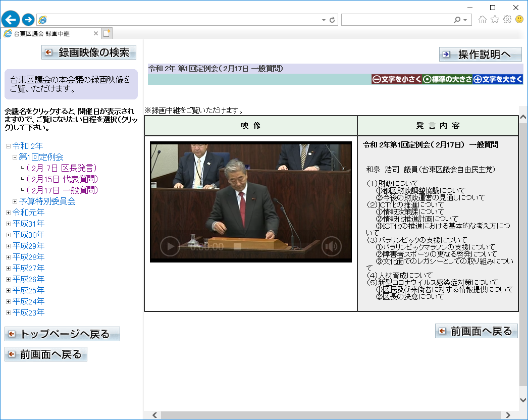The height and width of the screenshot is (420, 528).
Task: Go back with the browser back arrow
Action: [x=11, y=20]
